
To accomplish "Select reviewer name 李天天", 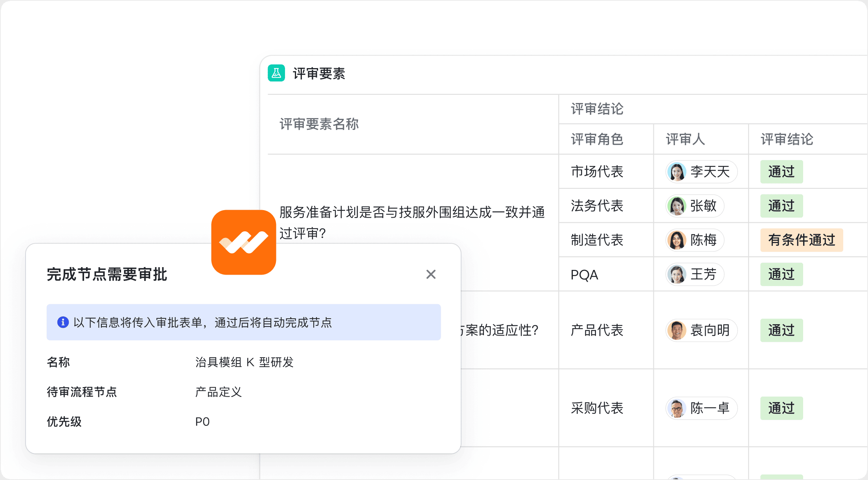I will pyautogui.click(x=710, y=172).
